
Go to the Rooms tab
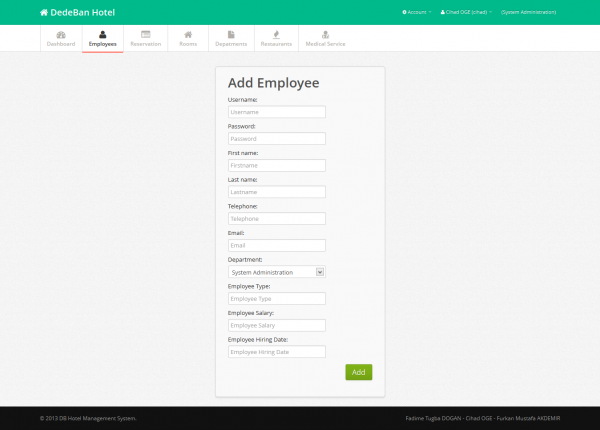188,39
